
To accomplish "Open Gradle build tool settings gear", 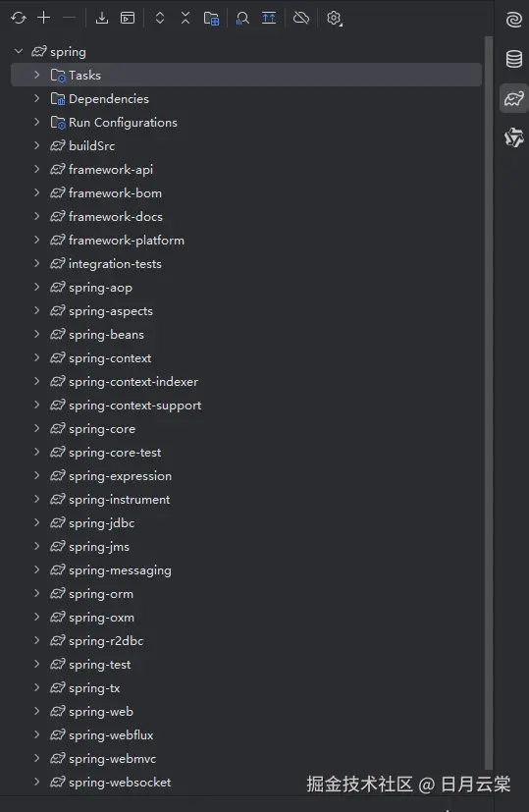I will tap(335, 18).
